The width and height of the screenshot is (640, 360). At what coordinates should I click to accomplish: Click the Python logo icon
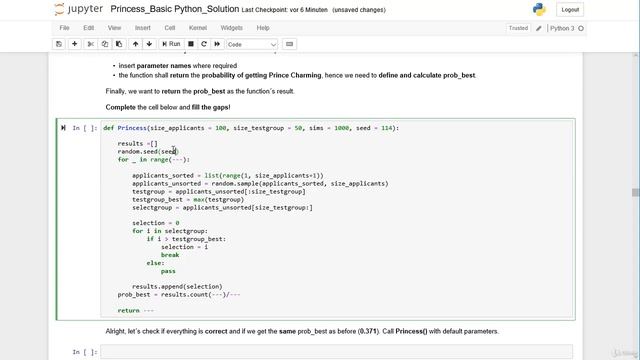(539, 9)
